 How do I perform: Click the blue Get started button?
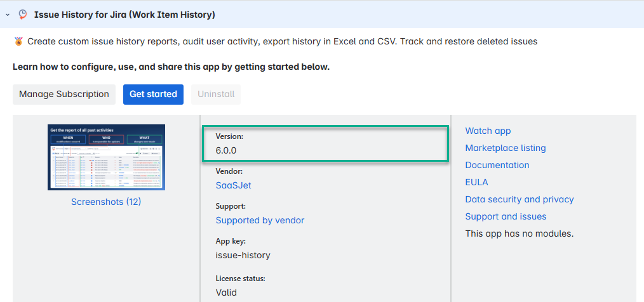[x=153, y=94]
